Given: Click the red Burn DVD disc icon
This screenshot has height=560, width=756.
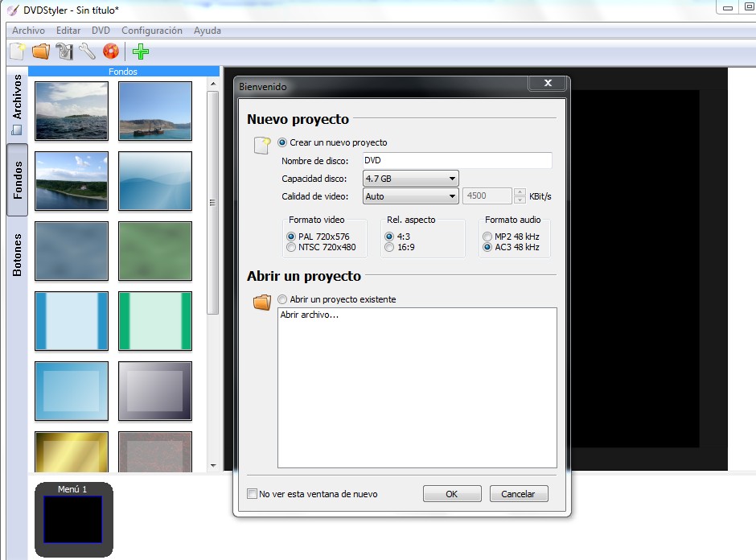Looking at the screenshot, I should point(110,51).
